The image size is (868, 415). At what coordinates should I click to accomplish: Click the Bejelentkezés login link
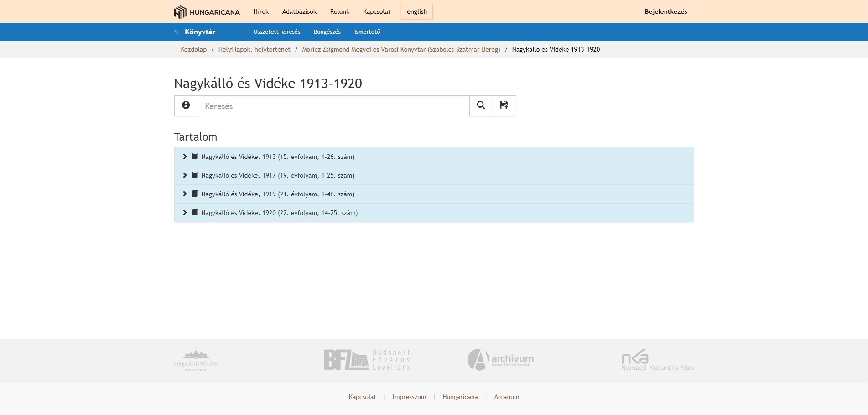(x=666, y=12)
